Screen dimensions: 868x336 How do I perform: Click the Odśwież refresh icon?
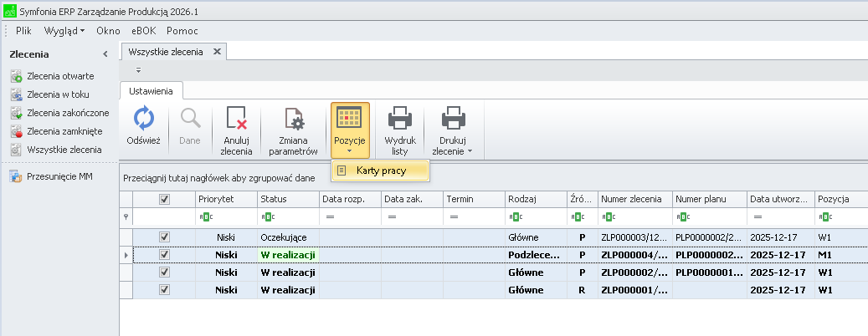144,120
